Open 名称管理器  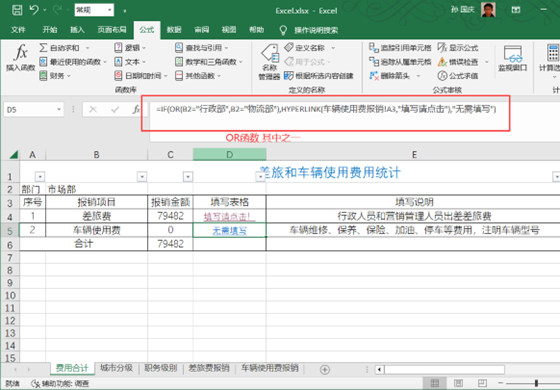[270, 61]
